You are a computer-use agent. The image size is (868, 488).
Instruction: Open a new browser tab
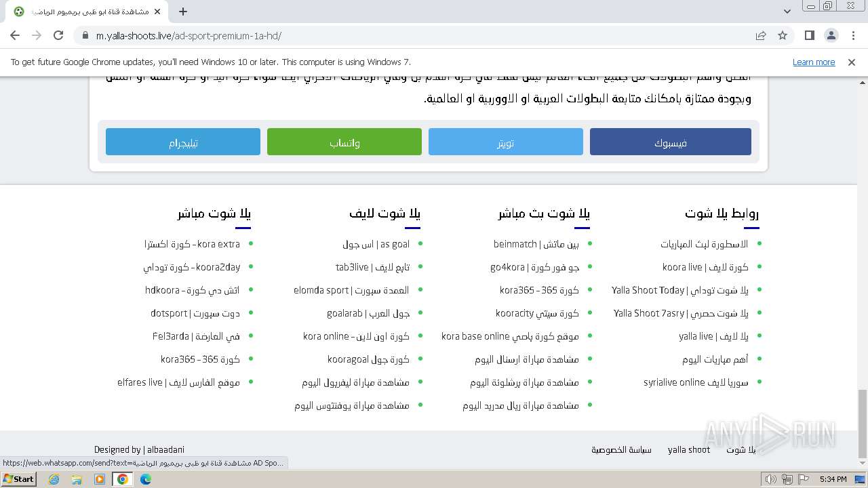(183, 12)
